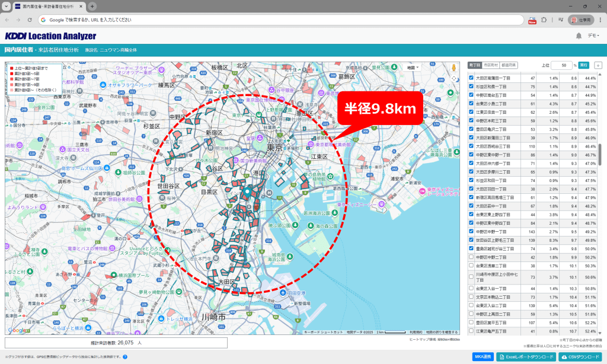Viewport: 607px width, 364px height.
Task: Open the 地図 map type dropdown
Action: click(x=413, y=68)
